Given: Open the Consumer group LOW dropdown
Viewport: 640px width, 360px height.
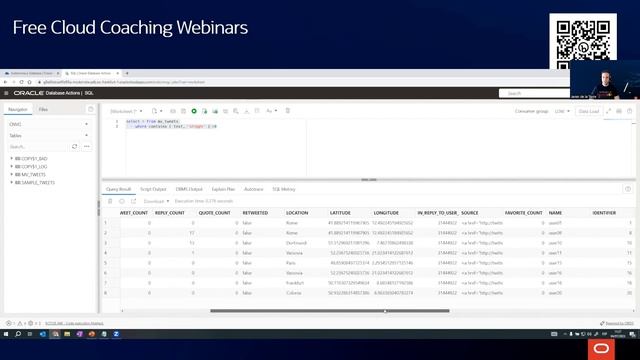Looking at the screenshot, I should coord(562,111).
